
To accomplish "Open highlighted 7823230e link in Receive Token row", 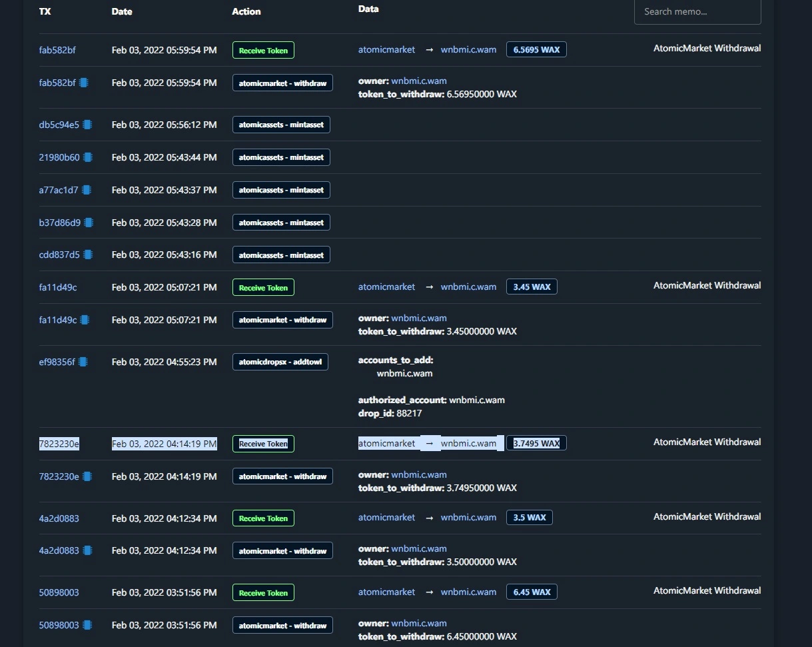I will 59,444.
